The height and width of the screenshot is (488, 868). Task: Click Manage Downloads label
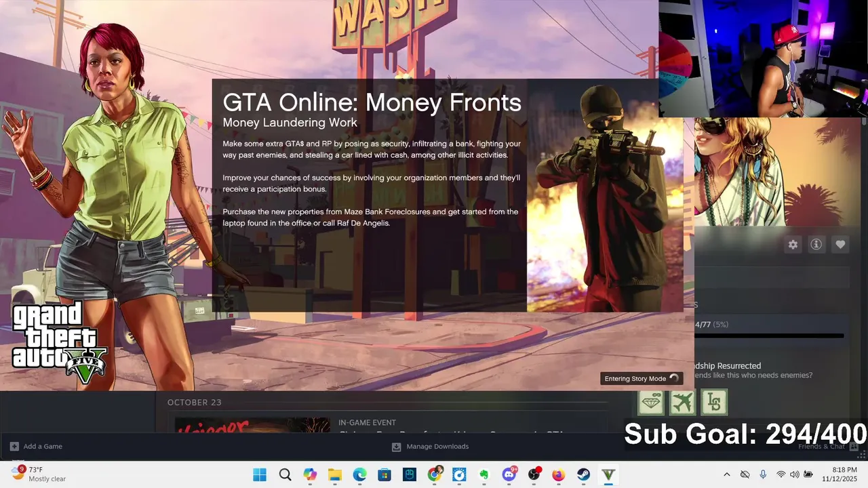(437, 447)
